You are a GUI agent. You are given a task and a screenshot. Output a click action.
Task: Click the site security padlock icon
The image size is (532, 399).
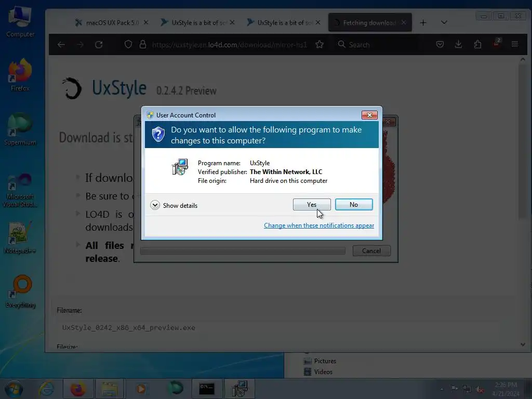pyautogui.click(x=143, y=45)
